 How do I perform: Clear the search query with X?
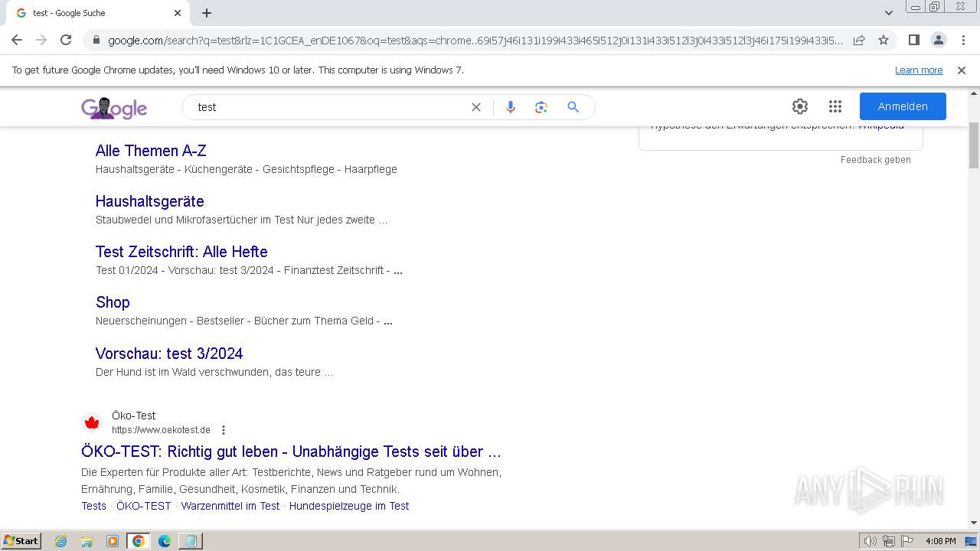pos(476,107)
